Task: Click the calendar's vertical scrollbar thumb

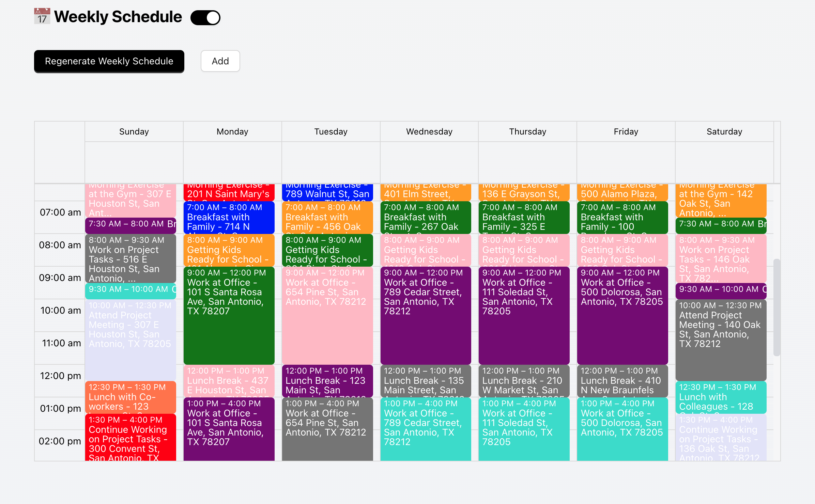Action: pyautogui.click(x=776, y=306)
